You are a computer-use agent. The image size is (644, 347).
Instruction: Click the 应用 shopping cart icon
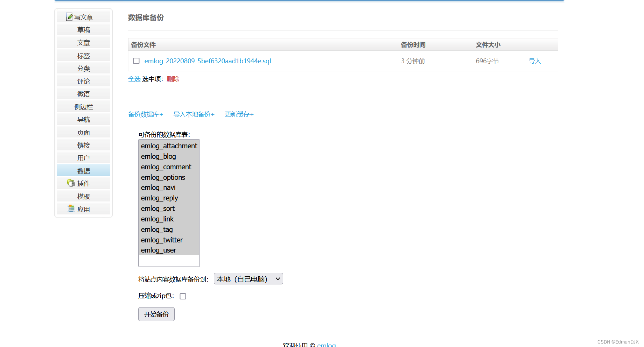(x=71, y=209)
